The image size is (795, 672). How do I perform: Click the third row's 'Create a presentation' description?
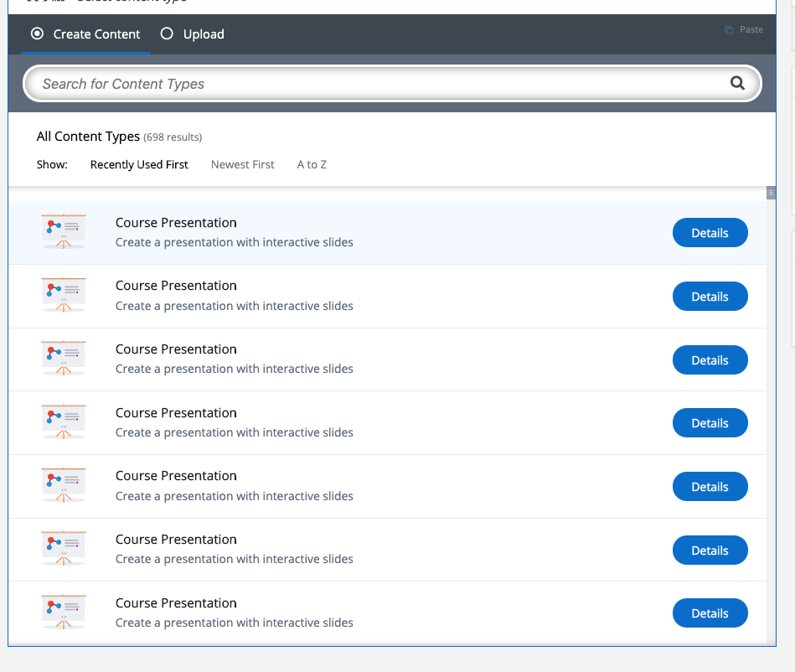(x=235, y=369)
